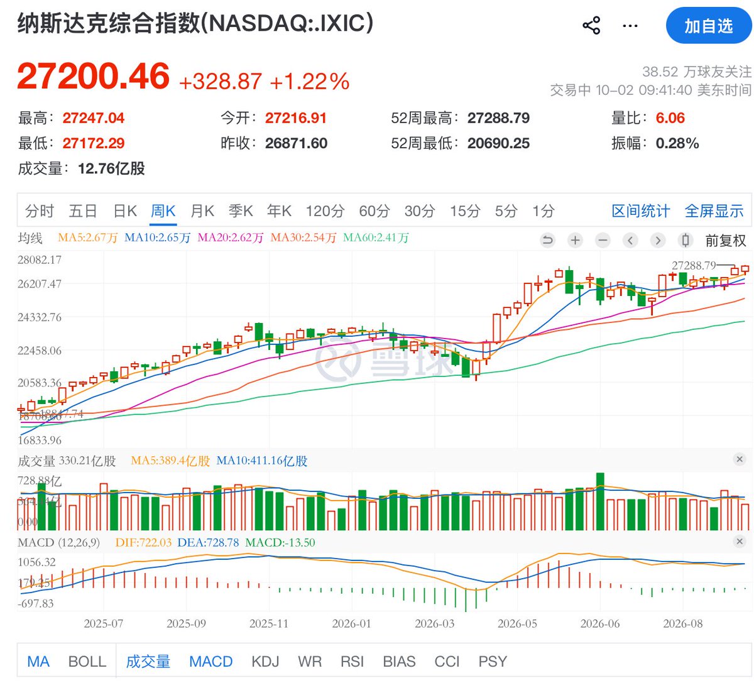Screen dimensions: 754x700
Task: Click the chart undo/reset arrow icon
Action: (x=548, y=240)
